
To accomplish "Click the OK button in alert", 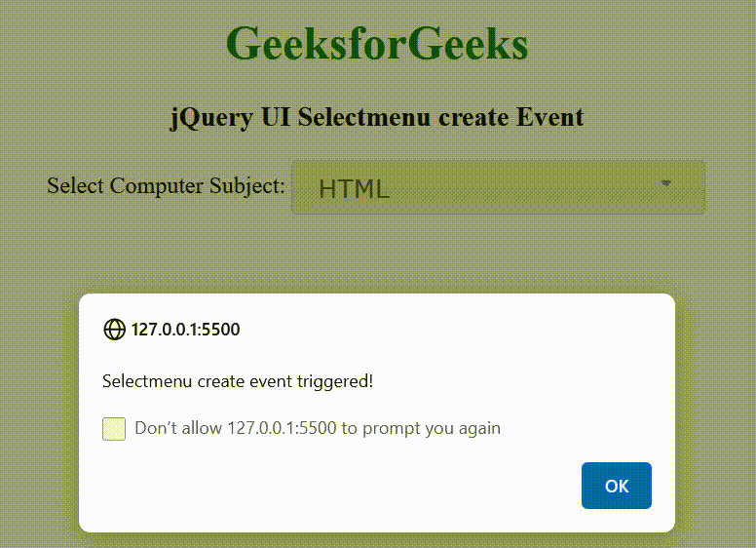I will tap(616, 486).
